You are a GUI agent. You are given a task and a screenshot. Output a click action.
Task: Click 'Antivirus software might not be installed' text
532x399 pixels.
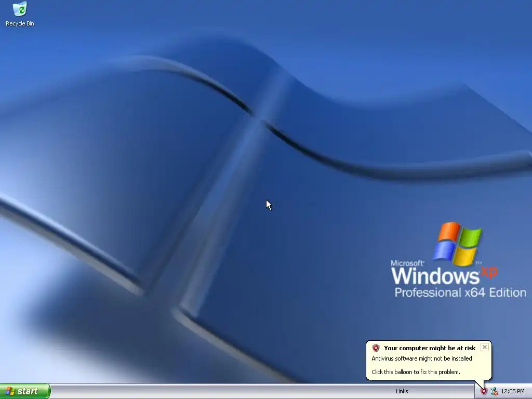422,358
